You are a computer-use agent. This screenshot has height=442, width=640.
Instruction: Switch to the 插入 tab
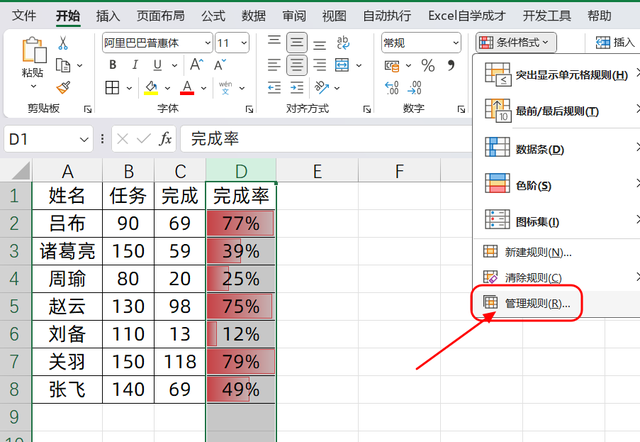[x=108, y=16]
